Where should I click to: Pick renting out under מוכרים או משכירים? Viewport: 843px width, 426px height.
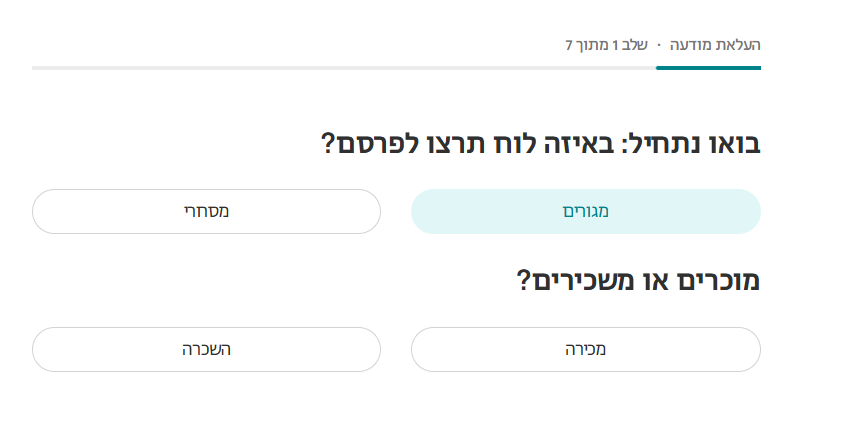tap(206, 349)
